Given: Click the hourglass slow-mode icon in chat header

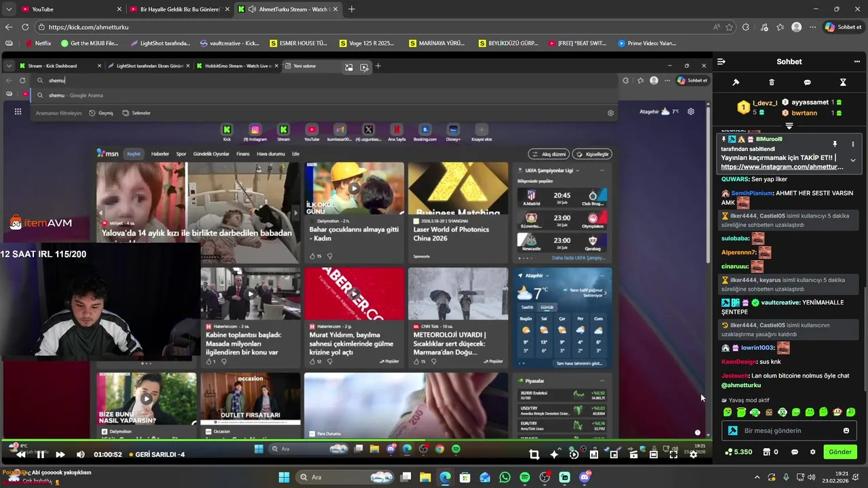Looking at the screenshot, I should [843, 82].
